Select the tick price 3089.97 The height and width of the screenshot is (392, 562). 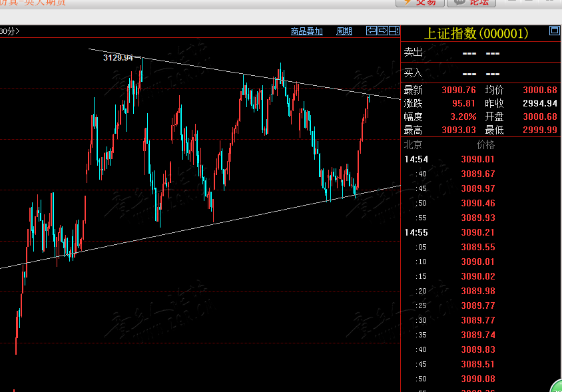478,189
